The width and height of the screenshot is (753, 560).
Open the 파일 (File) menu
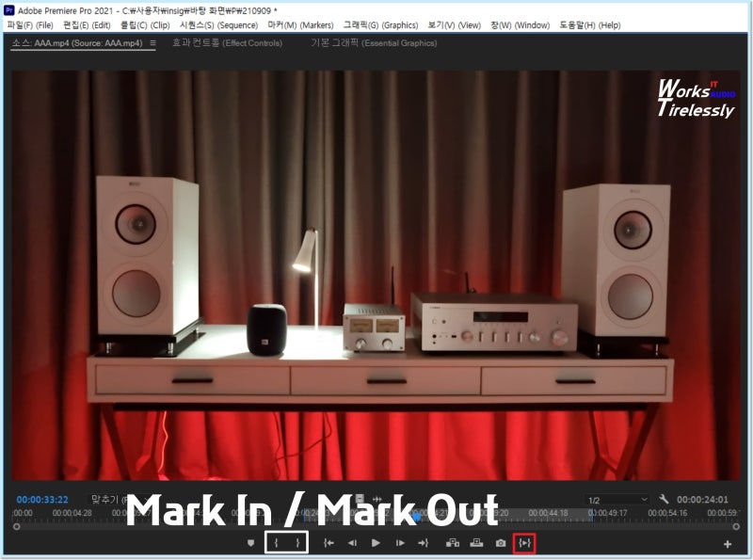[x=30, y=25]
